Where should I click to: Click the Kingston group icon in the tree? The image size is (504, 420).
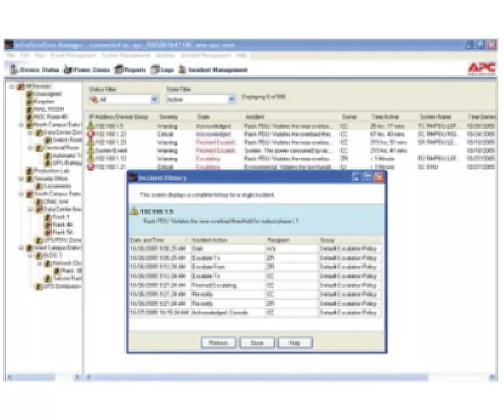tap(29, 102)
